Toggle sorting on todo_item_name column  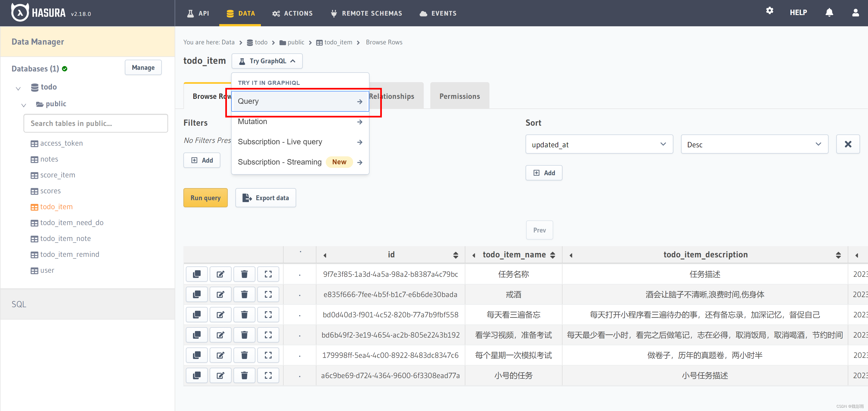click(x=553, y=255)
